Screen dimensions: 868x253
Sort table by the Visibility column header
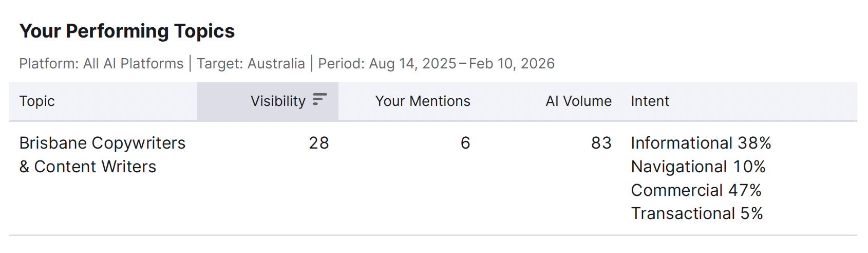click(278, 101)
